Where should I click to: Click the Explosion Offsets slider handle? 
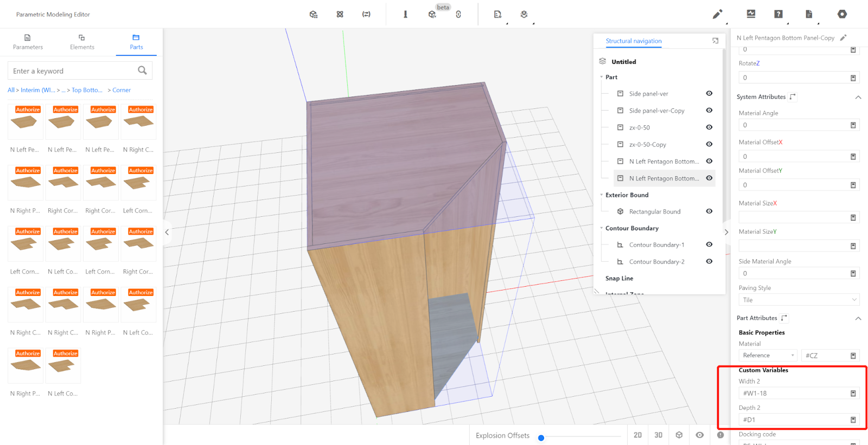coord(541,438)
